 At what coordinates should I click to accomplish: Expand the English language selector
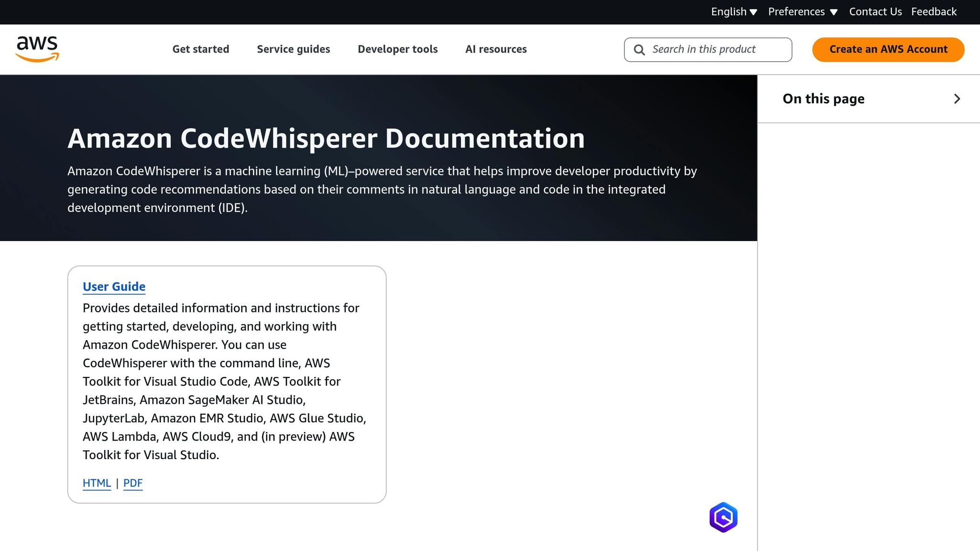[x=728, y=11]
